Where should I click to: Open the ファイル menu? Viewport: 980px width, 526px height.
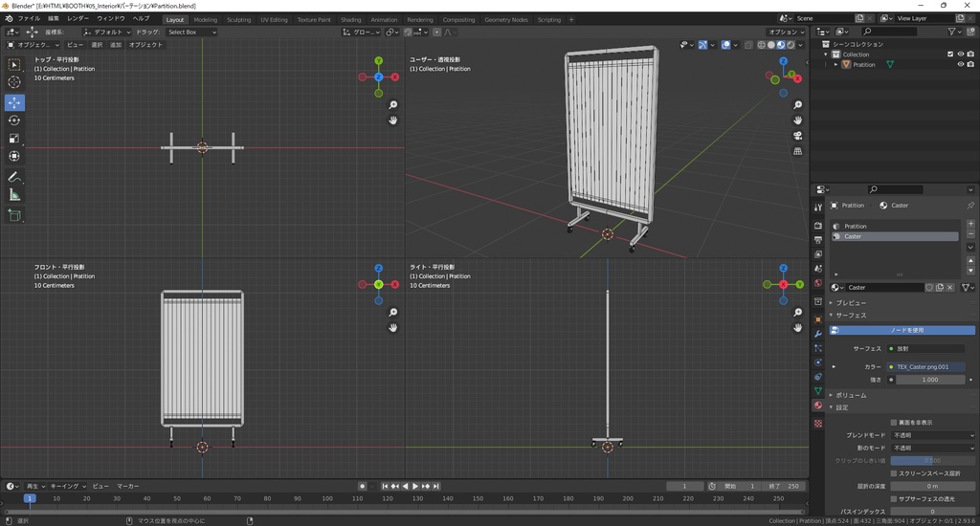click(x=29, y=18)
